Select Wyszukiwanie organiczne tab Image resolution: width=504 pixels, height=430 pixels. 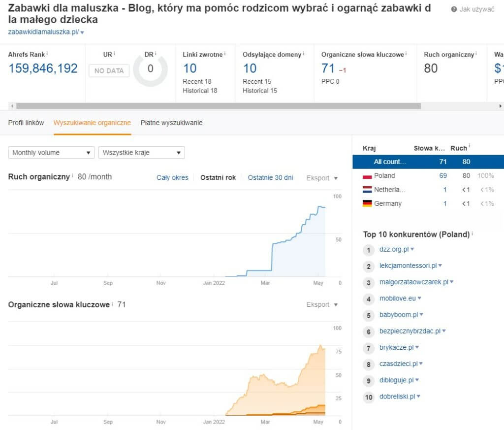[x=92, y=123]
